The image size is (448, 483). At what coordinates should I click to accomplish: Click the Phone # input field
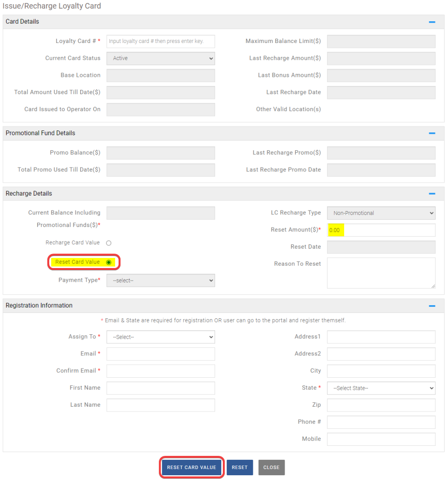381,422
